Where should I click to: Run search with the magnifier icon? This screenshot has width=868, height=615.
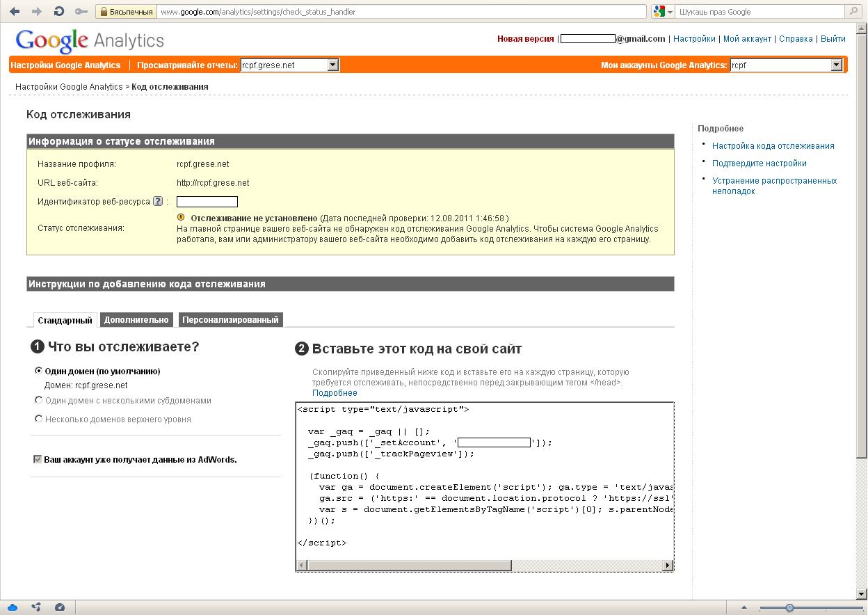[853, 12]
